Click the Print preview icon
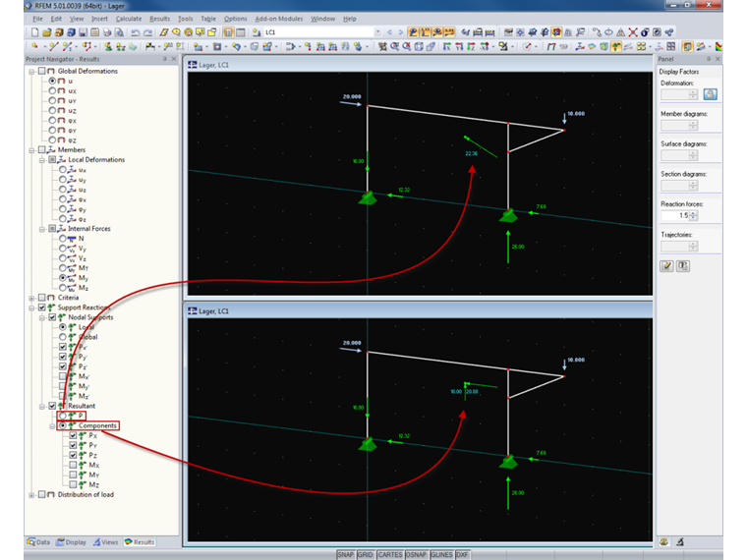 [x=119, y=32]
